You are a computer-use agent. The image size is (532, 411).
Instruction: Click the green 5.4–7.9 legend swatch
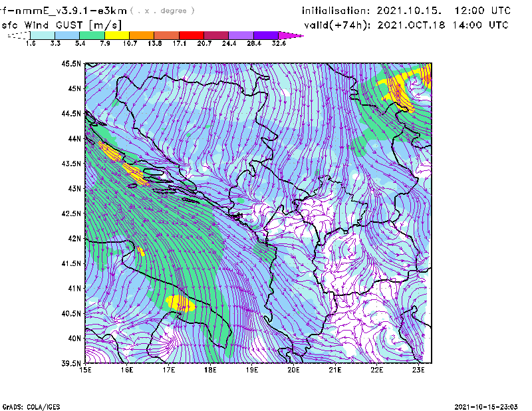(x=92, y=35)
